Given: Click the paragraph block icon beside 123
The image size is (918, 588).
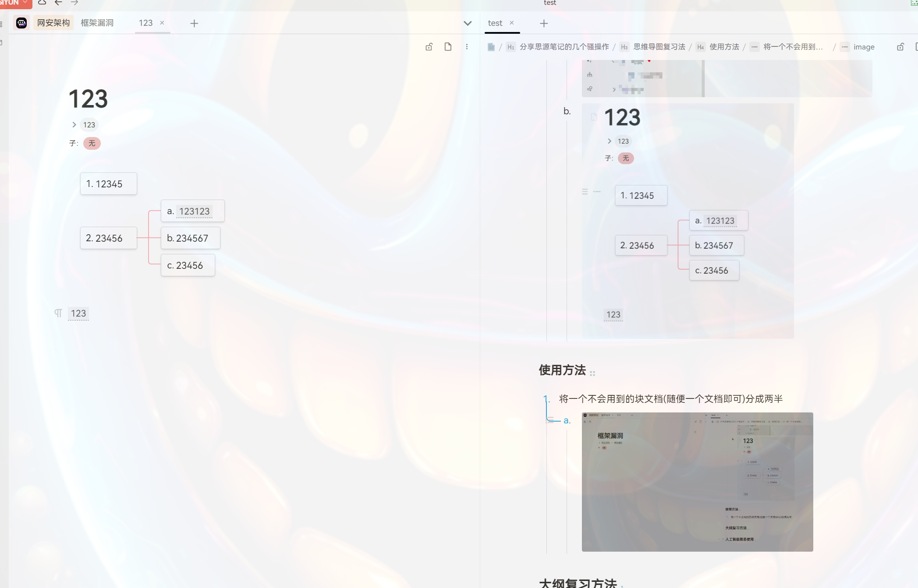Looking at the screenshot, I should click(x=58, y=313).
